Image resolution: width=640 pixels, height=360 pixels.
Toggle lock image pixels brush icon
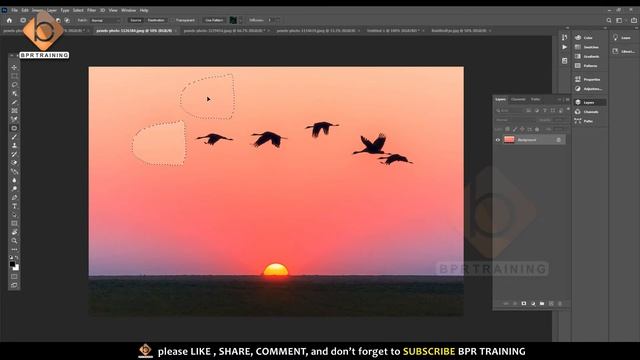click(x=515, y=129)
